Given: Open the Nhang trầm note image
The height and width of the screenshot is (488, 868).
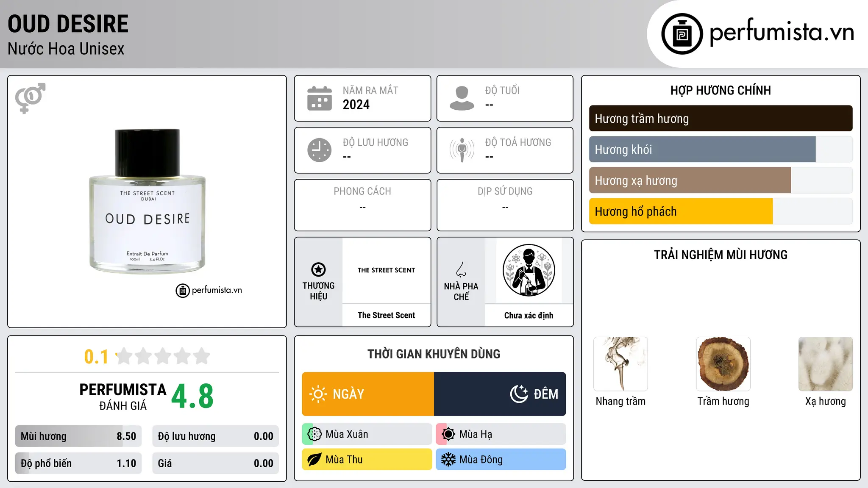Looking at the screenshot, I should pos(620,364).
